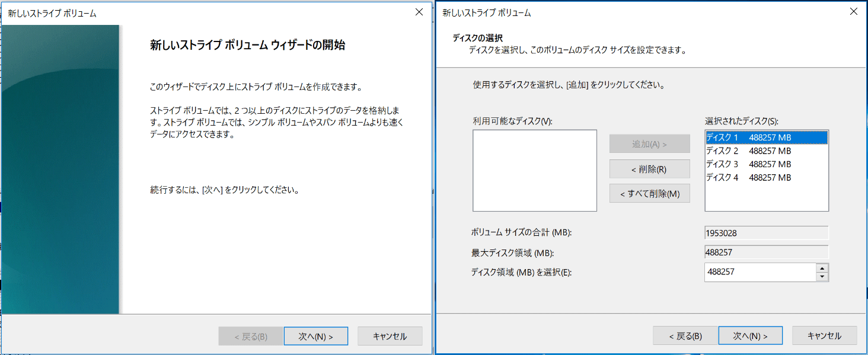Click the greyed 戻る(B) button in the start window
Screen dimensions: 868x355
point(251,336)
